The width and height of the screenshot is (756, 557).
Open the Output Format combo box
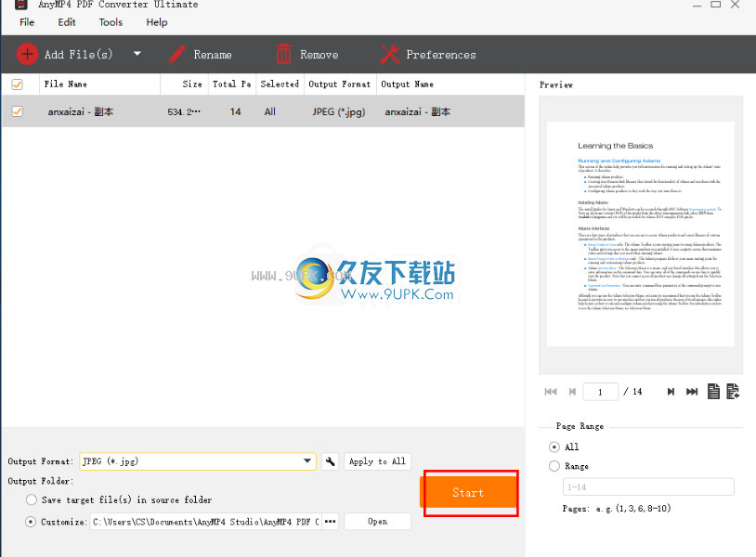198,461
